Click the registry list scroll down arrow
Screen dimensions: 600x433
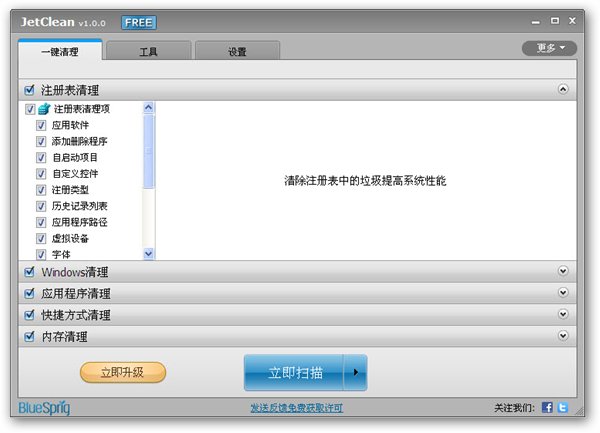148,254
